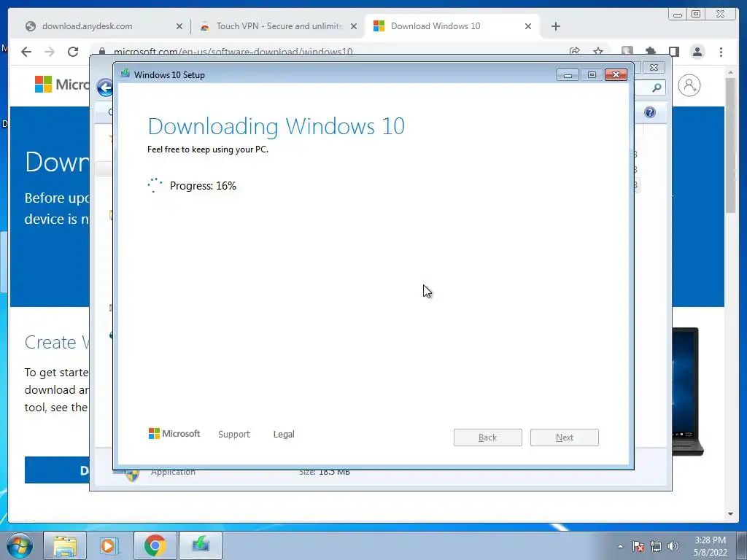Open the Legal link in Setup

(284, 435)
